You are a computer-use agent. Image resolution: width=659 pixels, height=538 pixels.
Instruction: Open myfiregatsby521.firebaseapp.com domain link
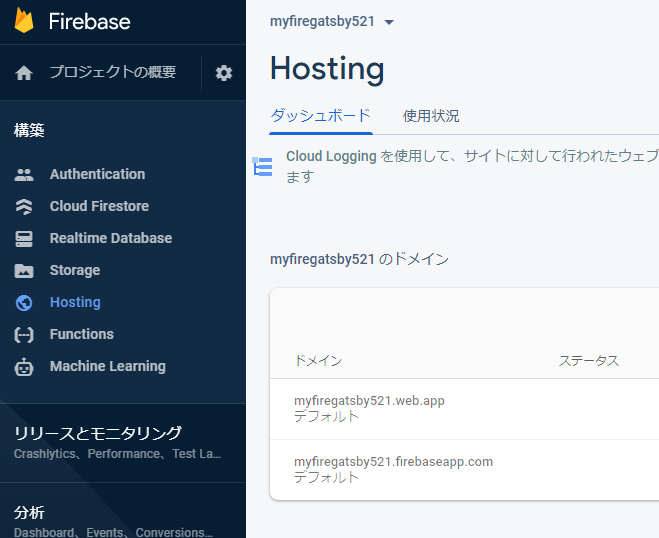point(393,462)
